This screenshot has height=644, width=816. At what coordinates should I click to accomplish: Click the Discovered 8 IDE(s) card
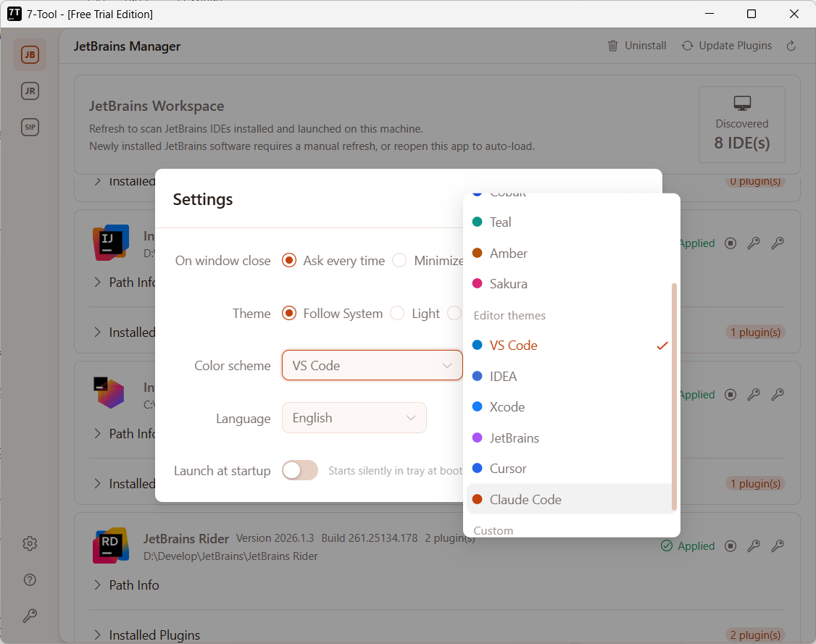pyautogui.click(x=741, y=125)
